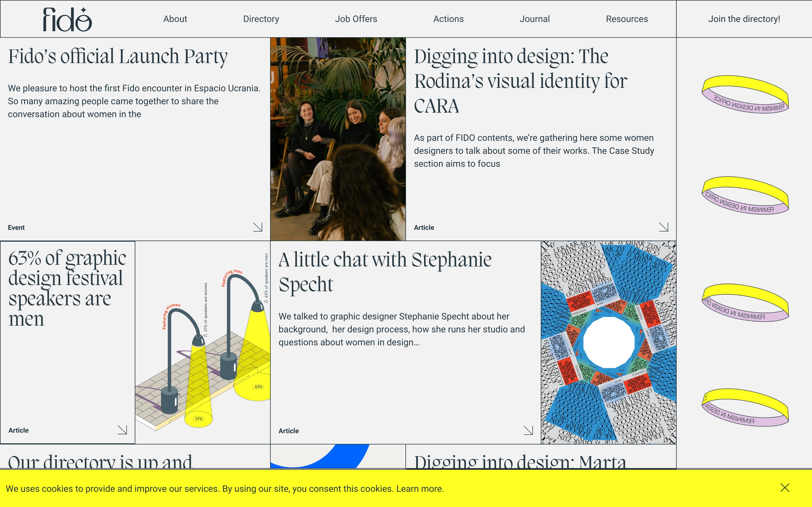This screenshot has height=507, width=812.
Task: Select Actions in the top navigation
Action: [448, 19]
